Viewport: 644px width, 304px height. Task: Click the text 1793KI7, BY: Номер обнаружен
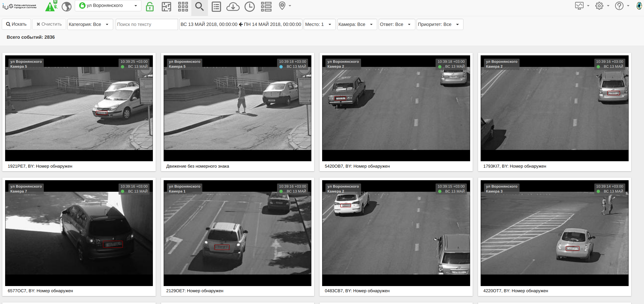coord(515,166)
